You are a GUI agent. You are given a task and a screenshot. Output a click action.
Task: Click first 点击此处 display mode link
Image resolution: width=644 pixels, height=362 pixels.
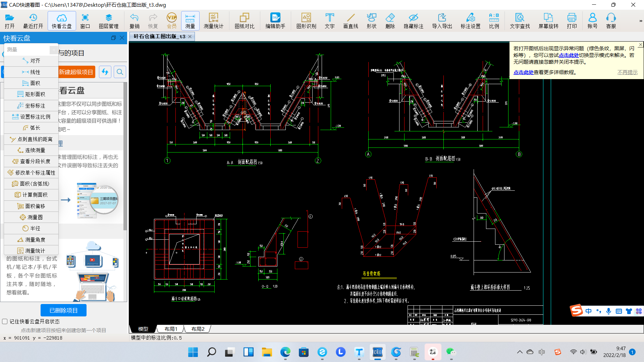(569, 55)
